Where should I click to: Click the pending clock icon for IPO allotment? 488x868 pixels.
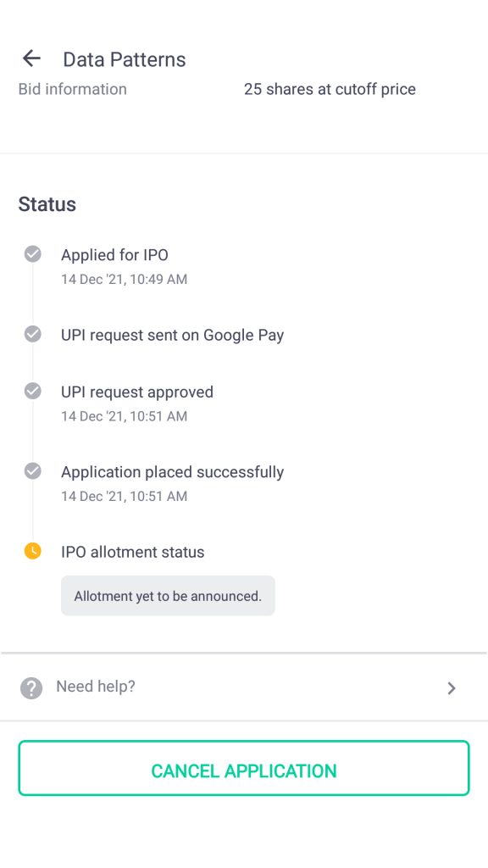tap(32, 551)
